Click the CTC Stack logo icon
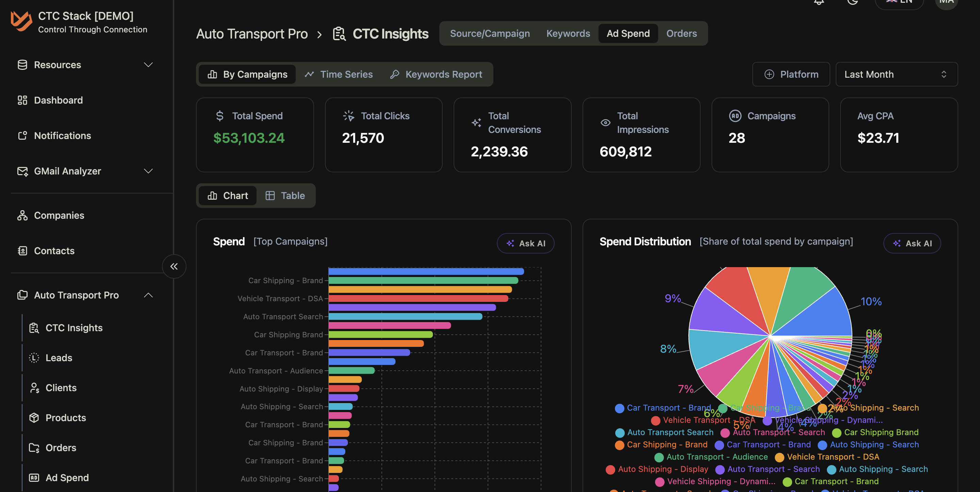 coord(21,21)
